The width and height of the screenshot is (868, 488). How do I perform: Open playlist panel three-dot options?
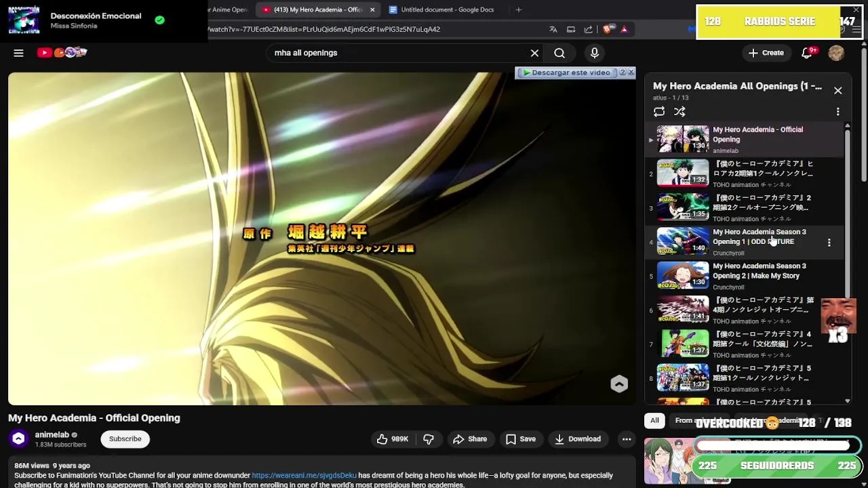click(837, 112)
